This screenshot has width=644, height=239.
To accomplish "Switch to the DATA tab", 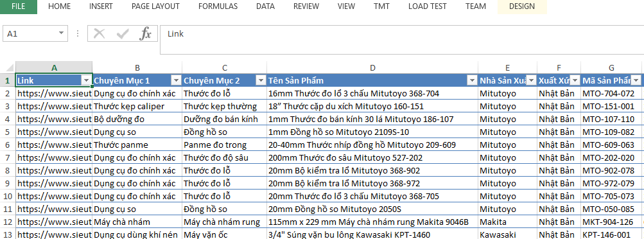I will (x=265, y=6).
